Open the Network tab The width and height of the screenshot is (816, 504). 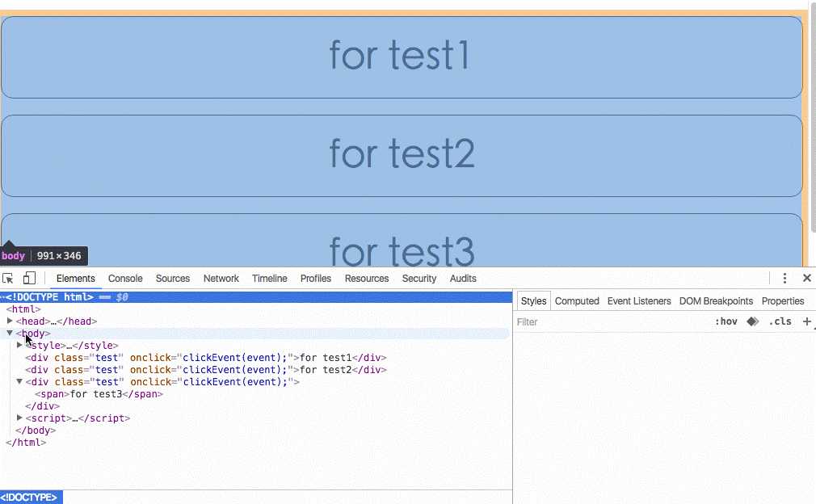click(221, 278)
